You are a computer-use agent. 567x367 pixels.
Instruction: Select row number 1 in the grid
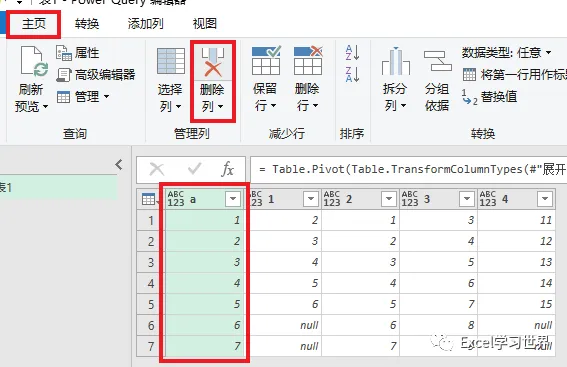tap(151, 220)
